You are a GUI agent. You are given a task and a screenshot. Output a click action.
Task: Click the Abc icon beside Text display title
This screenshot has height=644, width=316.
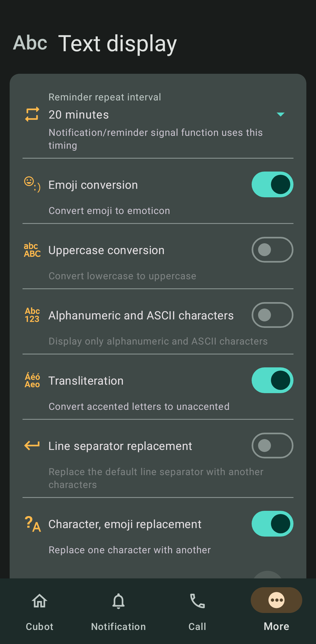click(x=30, y=43)
